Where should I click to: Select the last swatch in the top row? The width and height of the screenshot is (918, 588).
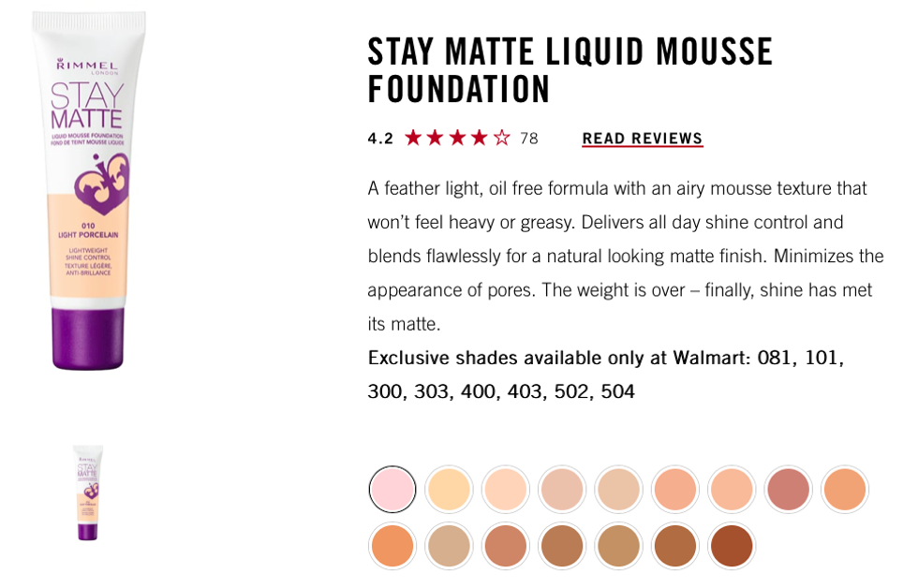click(x=845, y=490)
